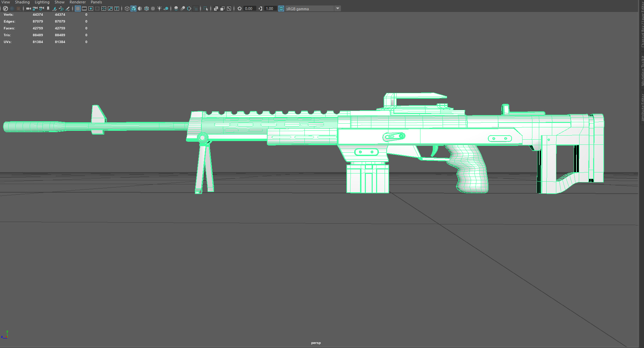This screenshot has width=644, height=348.
Task: Click the Gamma value field 1.00
Action: coord(270,9)
